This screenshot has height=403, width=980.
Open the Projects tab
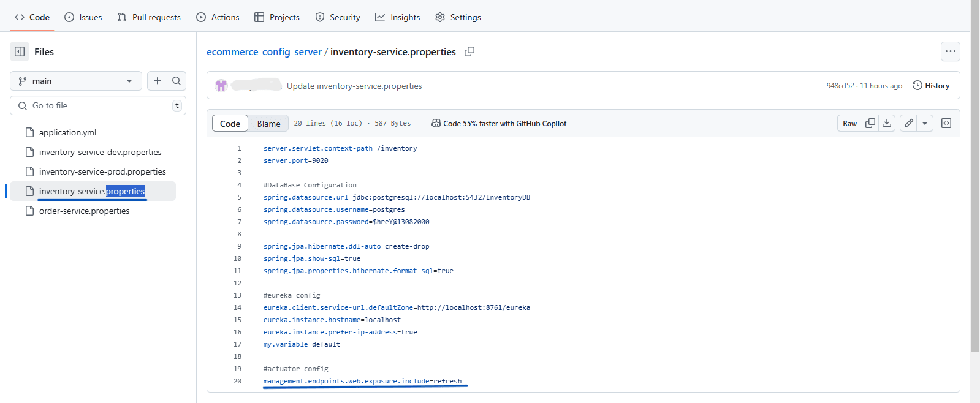coord(277,17)
